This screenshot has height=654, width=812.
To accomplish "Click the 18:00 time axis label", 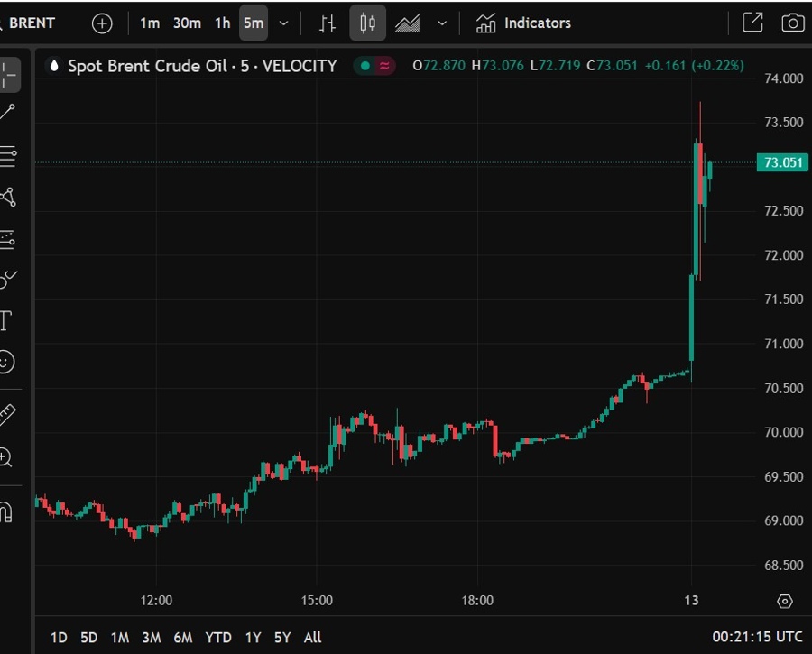I will pyautogui.click(x=477, y=601).
